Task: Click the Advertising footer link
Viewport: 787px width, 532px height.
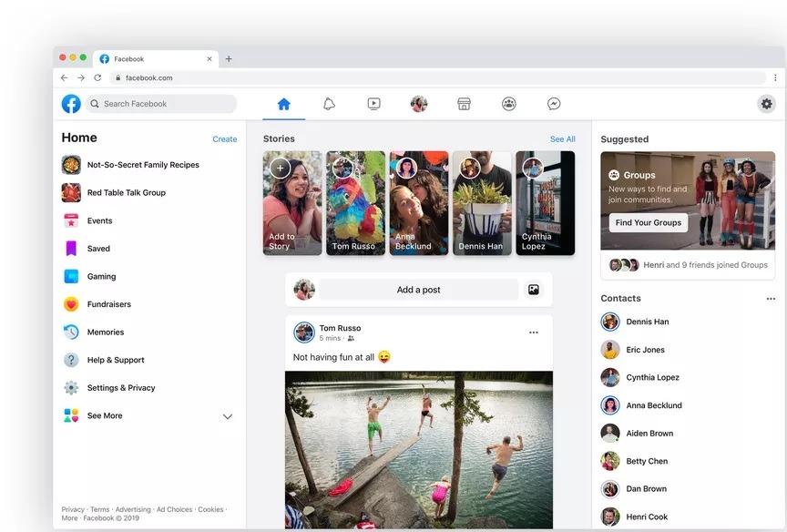Action: tap(133, 509)
